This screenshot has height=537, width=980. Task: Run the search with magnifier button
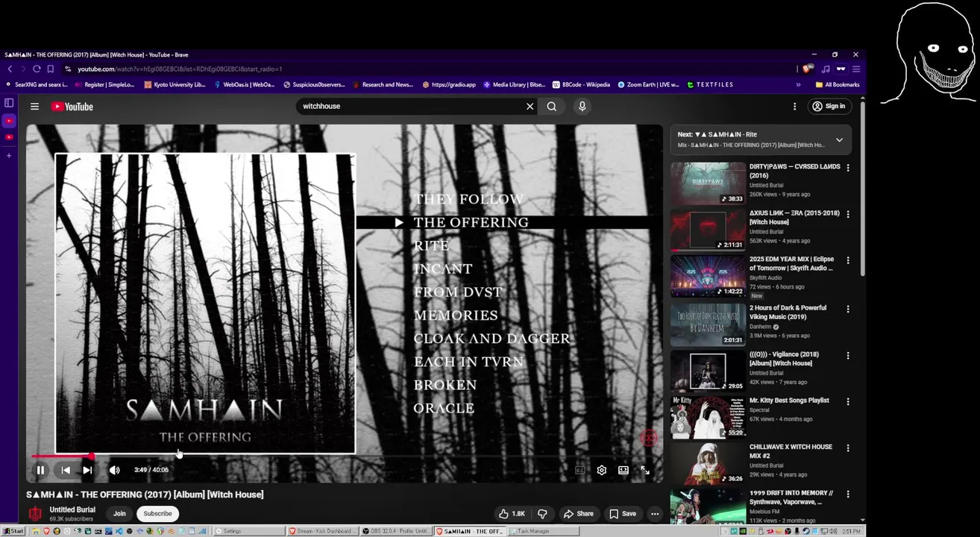(552, 107)
